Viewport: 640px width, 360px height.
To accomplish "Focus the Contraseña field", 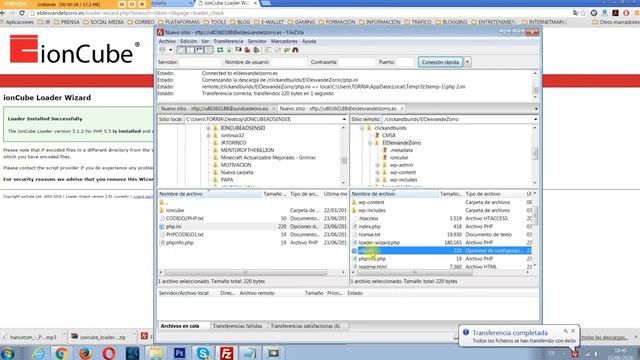I will 357,62.
